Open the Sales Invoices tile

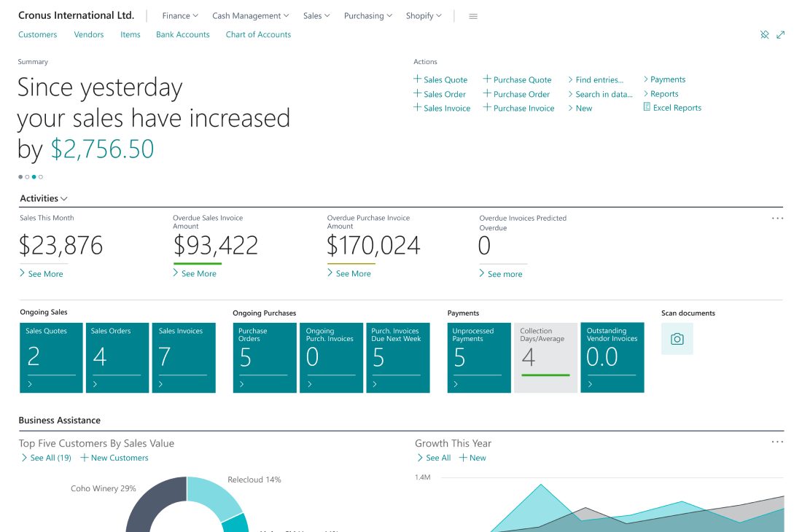(x=184, y=358)
